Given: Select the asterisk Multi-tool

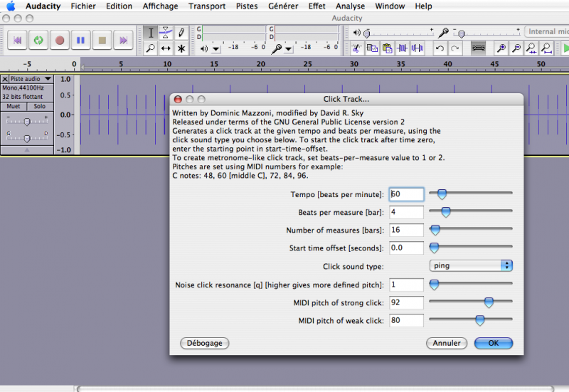Looking at the screenshot, I should click(x=181, y=48).
